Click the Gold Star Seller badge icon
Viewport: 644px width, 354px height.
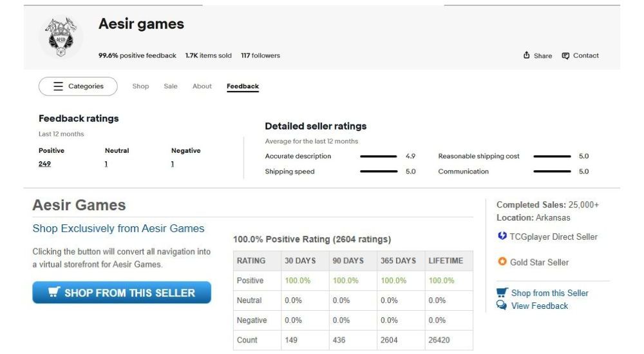tap(502, 262)
